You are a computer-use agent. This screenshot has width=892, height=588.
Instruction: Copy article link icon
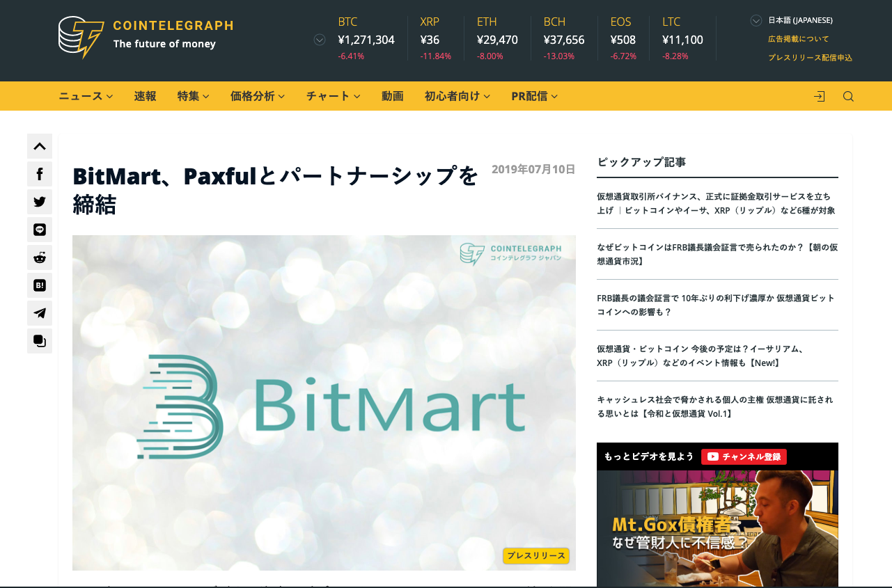(40, 341)
